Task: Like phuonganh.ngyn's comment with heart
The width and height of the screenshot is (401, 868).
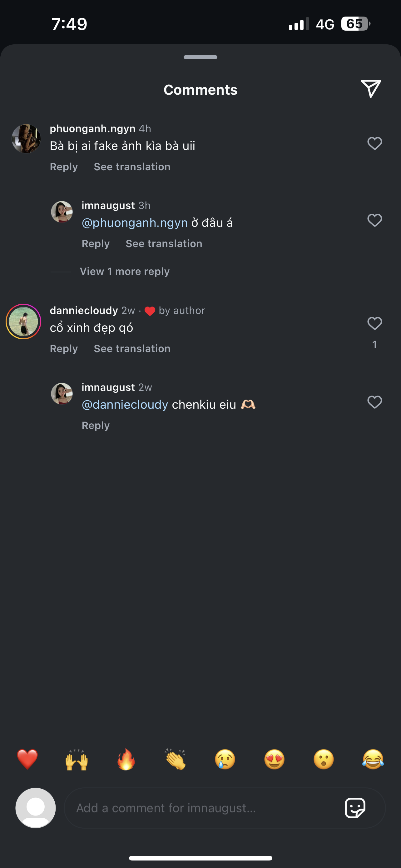Action: [374, 143]
